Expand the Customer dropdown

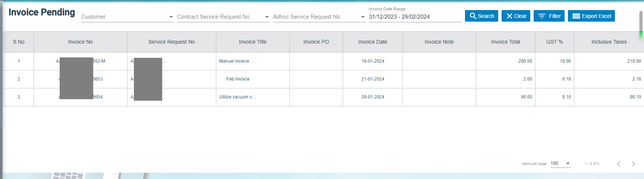coord(128,17)
